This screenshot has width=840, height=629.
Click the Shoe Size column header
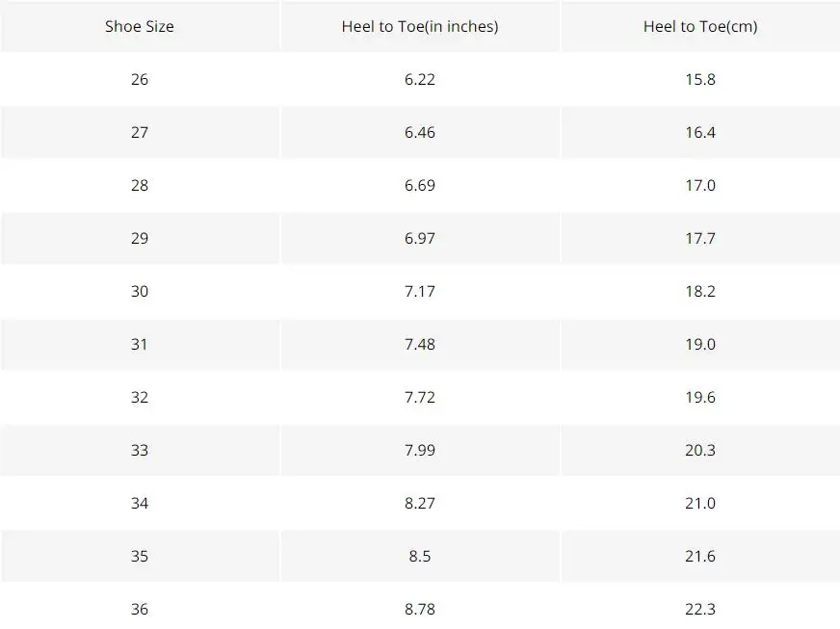point(140,26)
